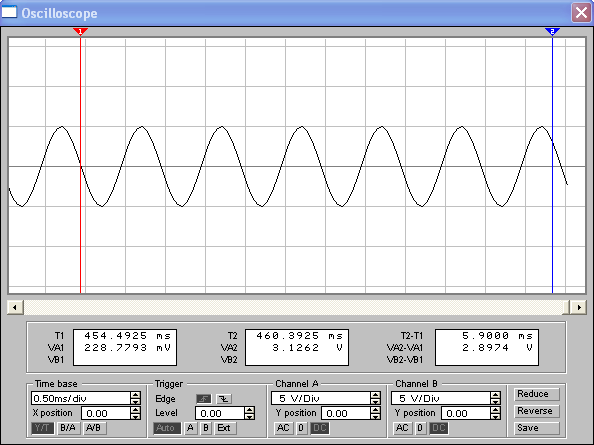Screen dimensions: 594x445
Task: Increase Trigger Level value
Action: coord(249,409)
